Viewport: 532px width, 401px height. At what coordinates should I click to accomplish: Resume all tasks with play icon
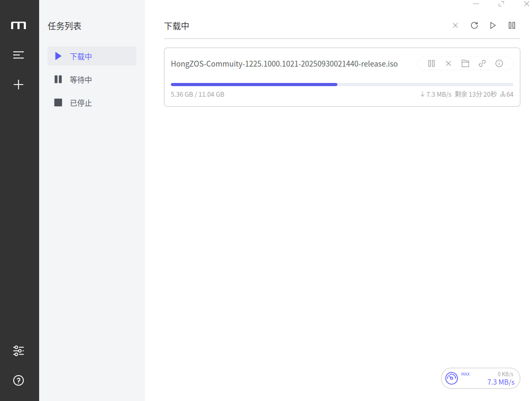(493, 25)
